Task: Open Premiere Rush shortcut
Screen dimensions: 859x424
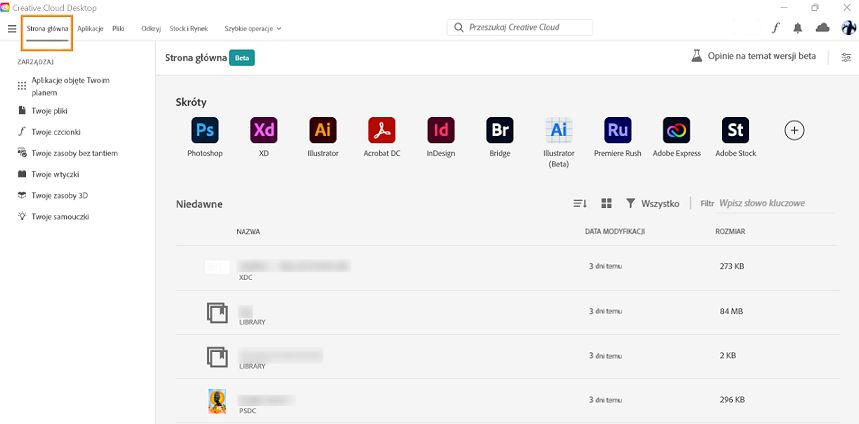Action: tap(618, 130)
